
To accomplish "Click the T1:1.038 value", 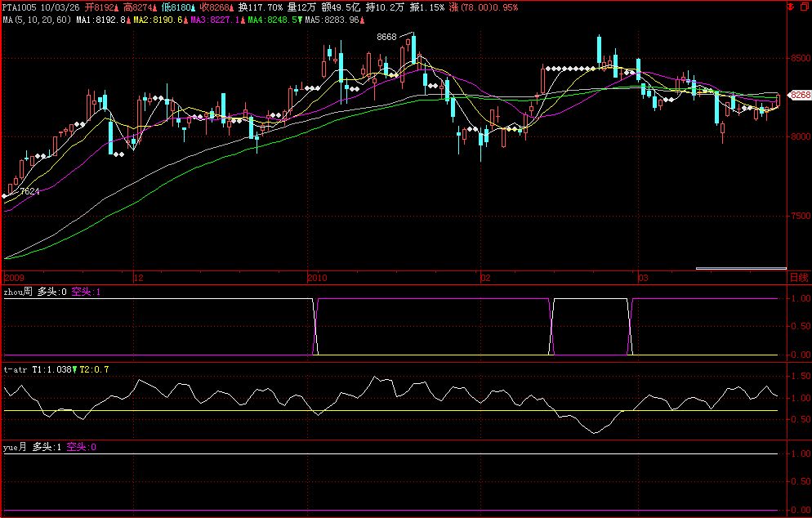I will tap(51, 369).
